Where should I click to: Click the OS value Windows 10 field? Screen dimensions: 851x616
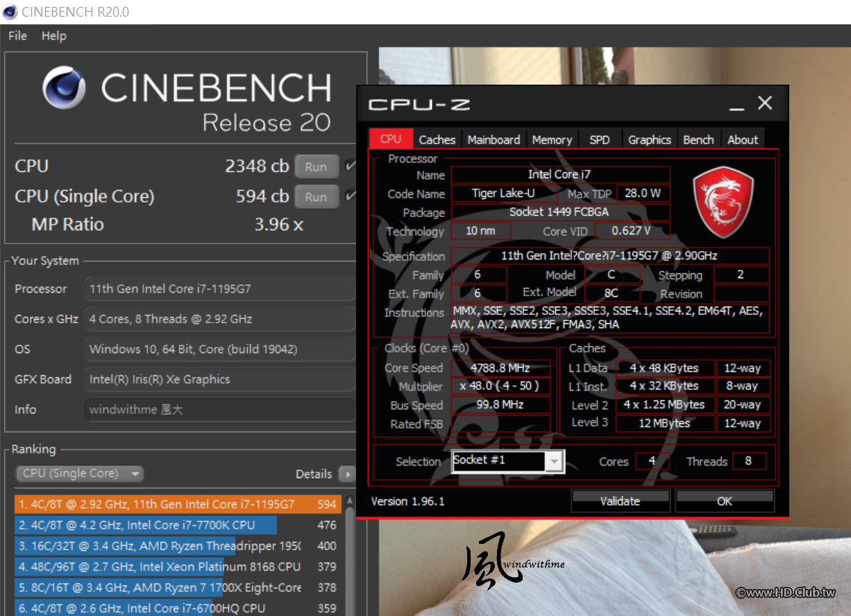pyautogui.click(x=220, y=349)
